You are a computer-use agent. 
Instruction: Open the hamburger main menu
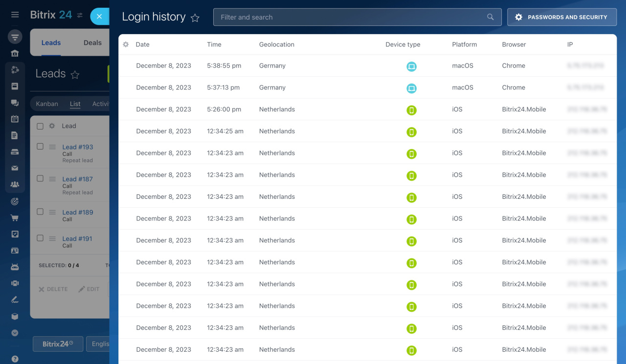pos(15,15)
